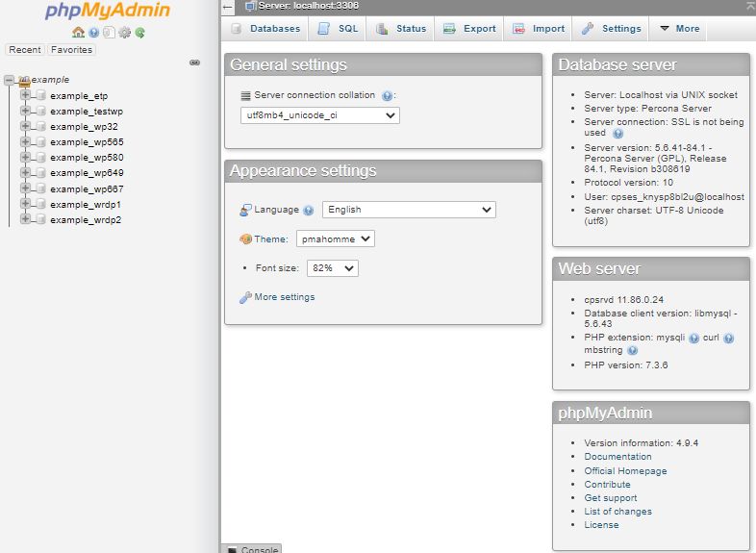
Task: Open the SQL tab
Action: [338, 29]
